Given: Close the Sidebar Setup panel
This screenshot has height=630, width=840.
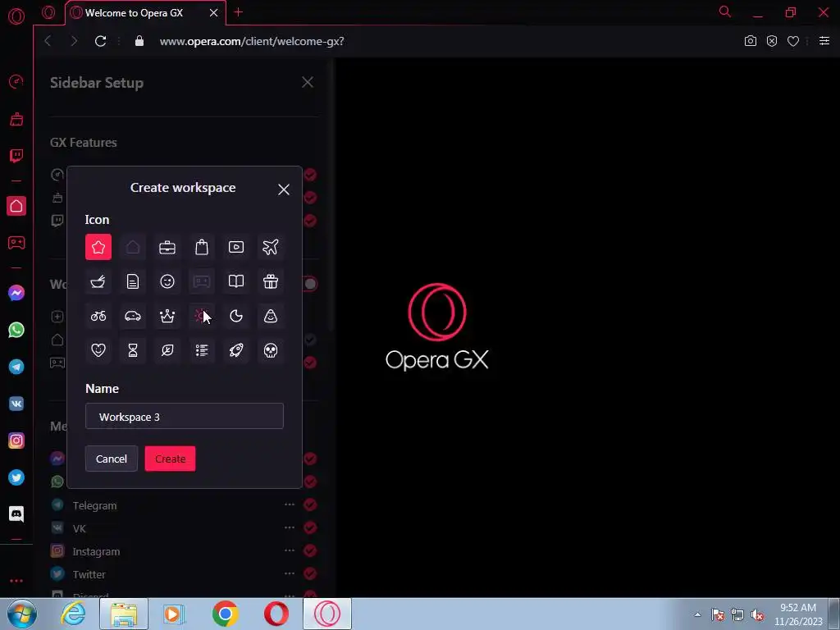Looking at the screenshot, I should [x=308, y=82].
